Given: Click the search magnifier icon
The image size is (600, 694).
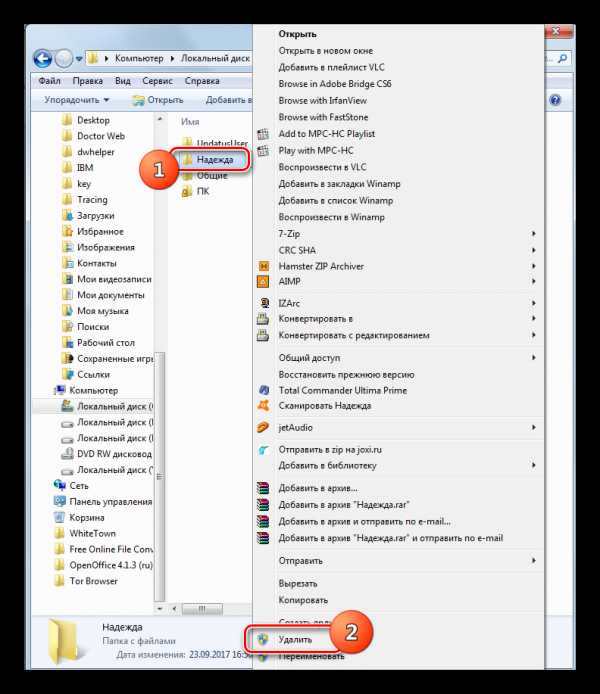Looking at the screenshot, I should click(563, 58).
